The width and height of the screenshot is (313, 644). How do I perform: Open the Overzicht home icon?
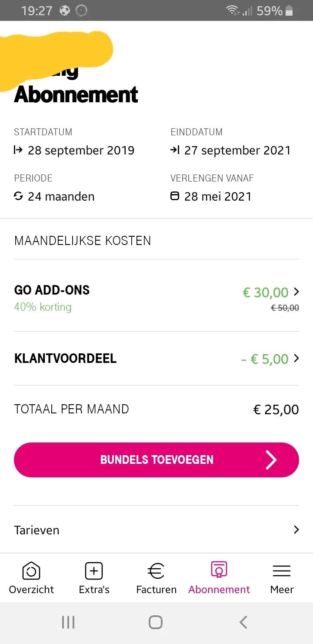[x=31, y=570]
